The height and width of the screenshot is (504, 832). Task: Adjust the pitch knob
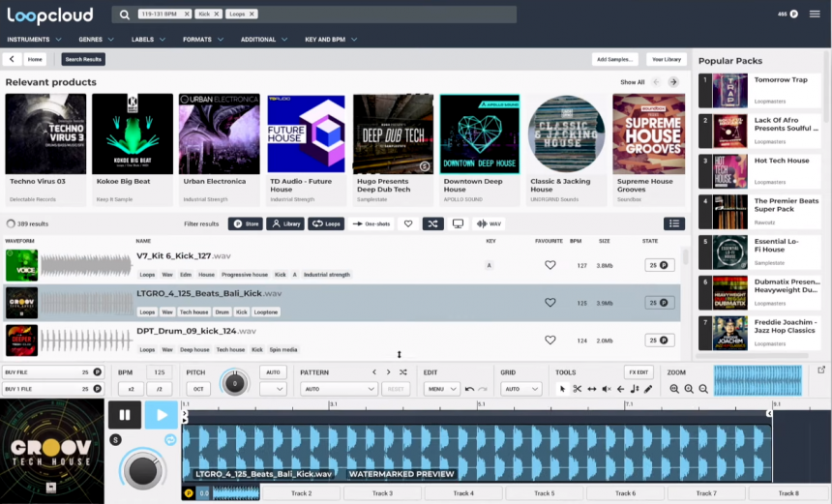(x=234, y=382)
